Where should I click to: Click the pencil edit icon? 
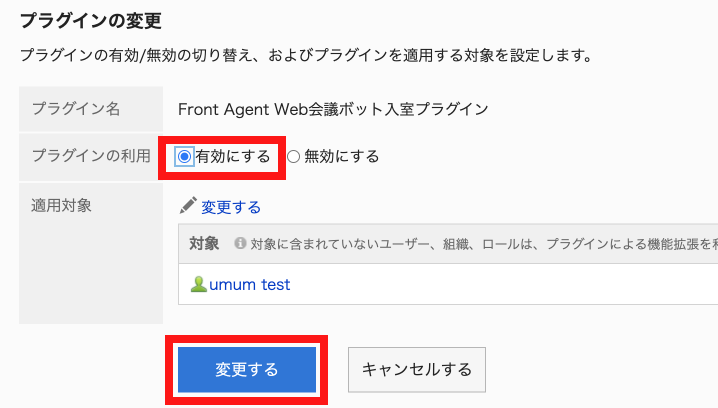pyautogui.click(x=188, y=206)
